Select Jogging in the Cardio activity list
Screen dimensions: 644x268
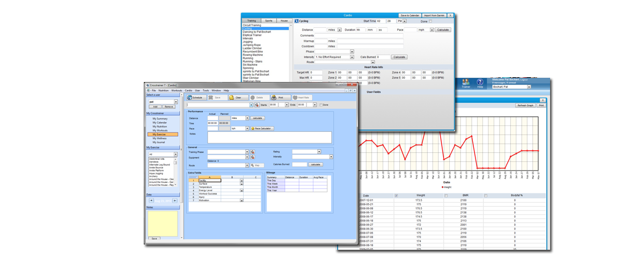(247, 42)
